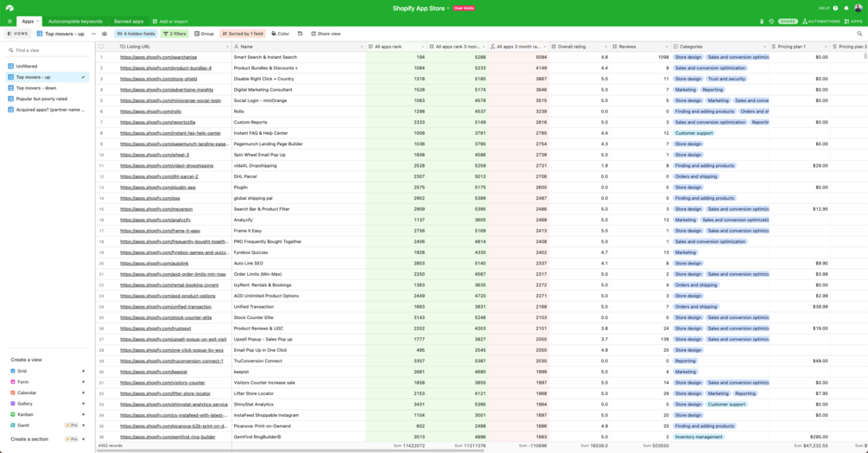Open the view options ellipsis
Image resolution: width=868 pixels, height=453 pixels.
[x=93, y=34]
